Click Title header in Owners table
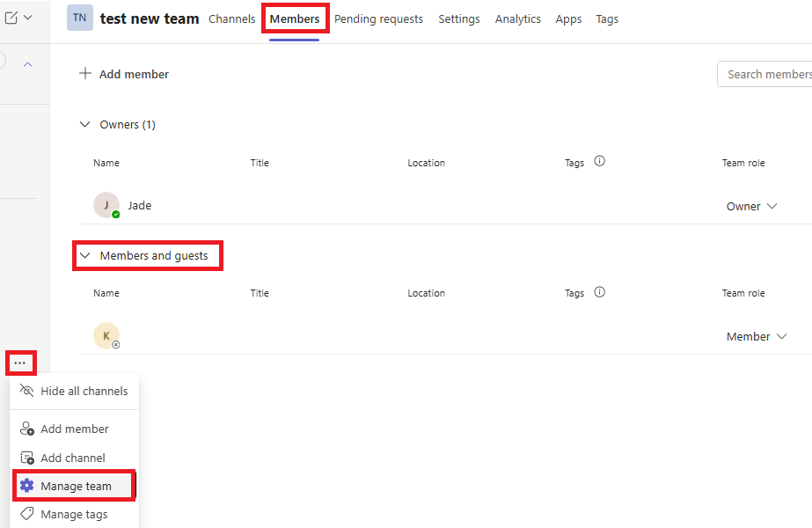Viewport: 812px width, 528px height. 260,163
